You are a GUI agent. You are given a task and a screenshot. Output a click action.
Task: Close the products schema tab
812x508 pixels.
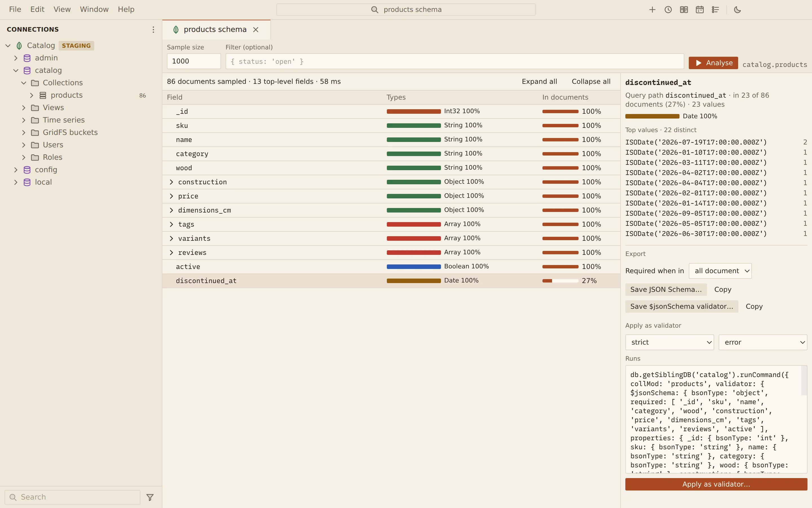(256, 30)
